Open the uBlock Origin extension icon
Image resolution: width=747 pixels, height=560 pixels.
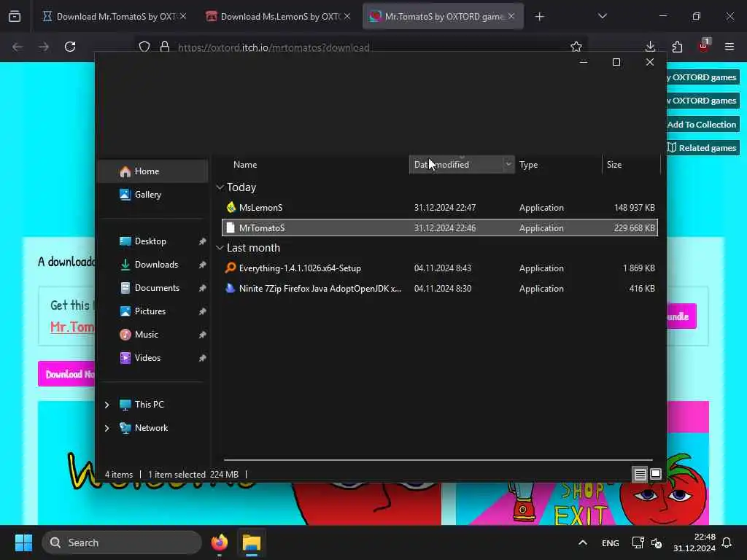tap(704, 46)
